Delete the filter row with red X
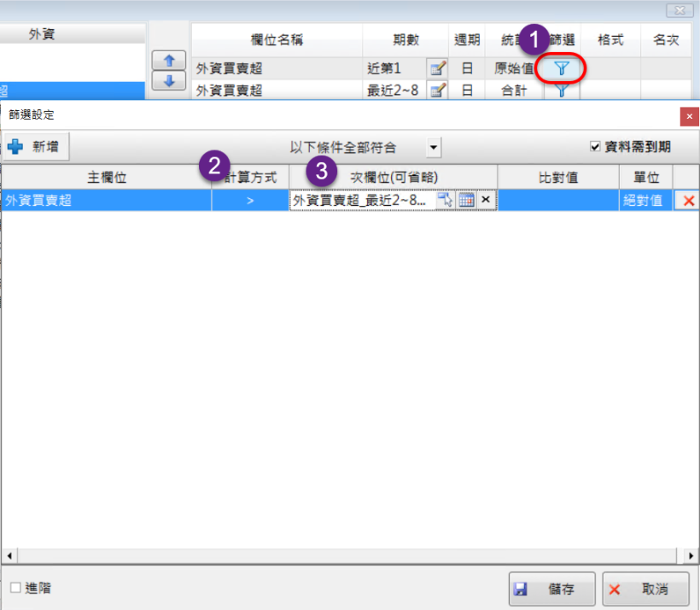Viewport: 700px width, 610px height. [688, 201]
